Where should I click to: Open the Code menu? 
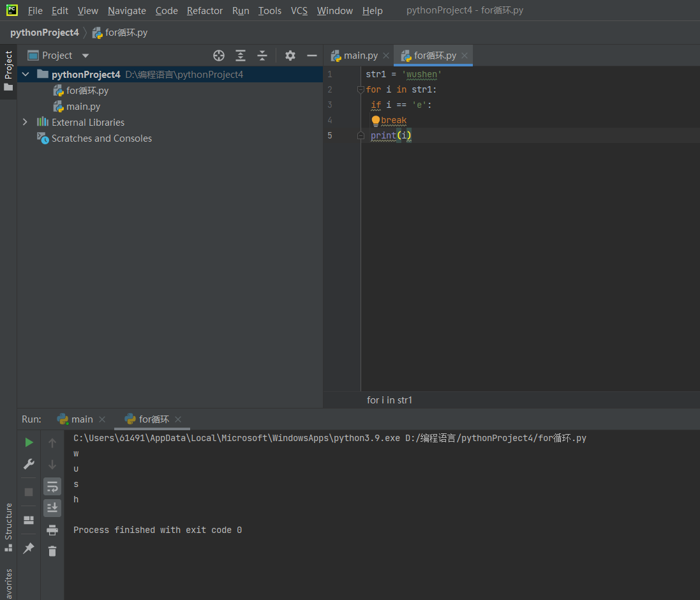pyautogui.click(x=167, y=11)
